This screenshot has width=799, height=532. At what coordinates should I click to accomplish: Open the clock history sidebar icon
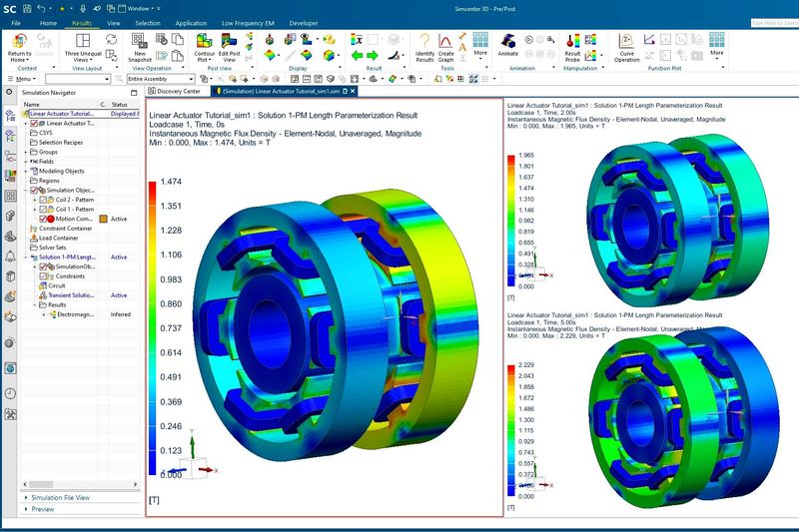coord(10,393)
